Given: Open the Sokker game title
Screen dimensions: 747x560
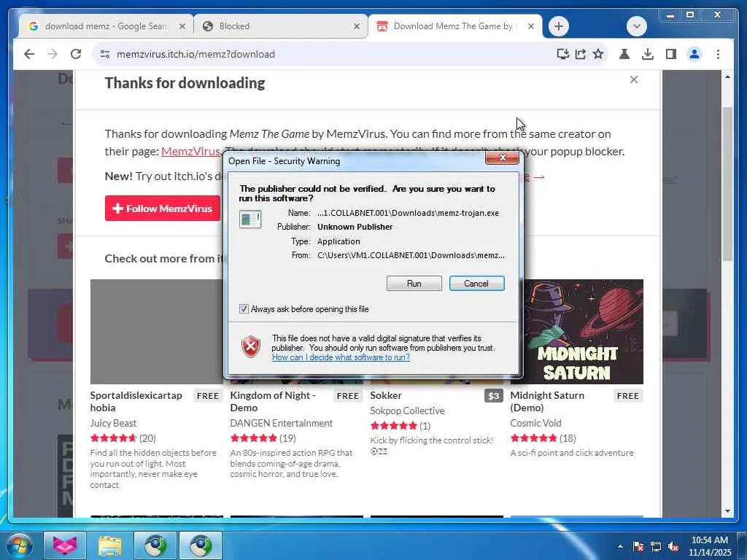Looking at the screenshot, I should [386, 395].
